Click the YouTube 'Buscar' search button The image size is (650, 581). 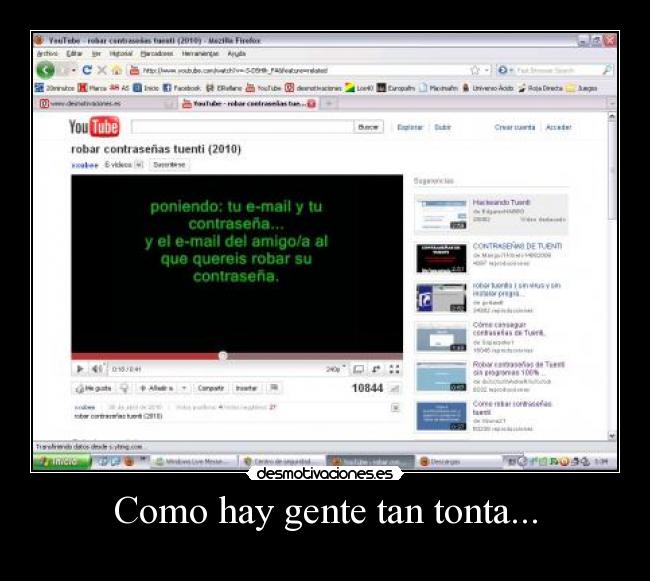click(368, 127)
